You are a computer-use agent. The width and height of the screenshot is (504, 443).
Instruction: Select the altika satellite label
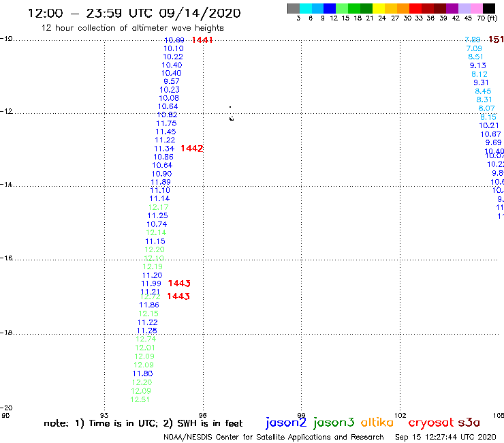[x=377, y=422]
